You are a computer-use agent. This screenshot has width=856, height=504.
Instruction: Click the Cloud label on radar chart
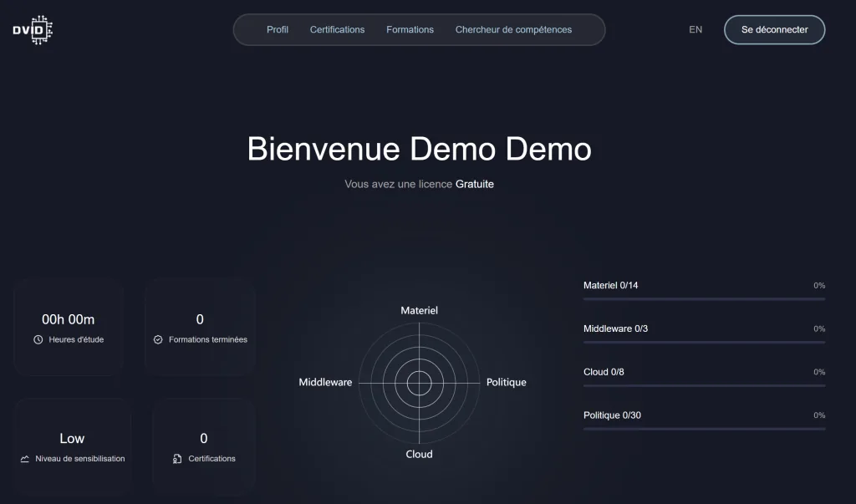420,455
